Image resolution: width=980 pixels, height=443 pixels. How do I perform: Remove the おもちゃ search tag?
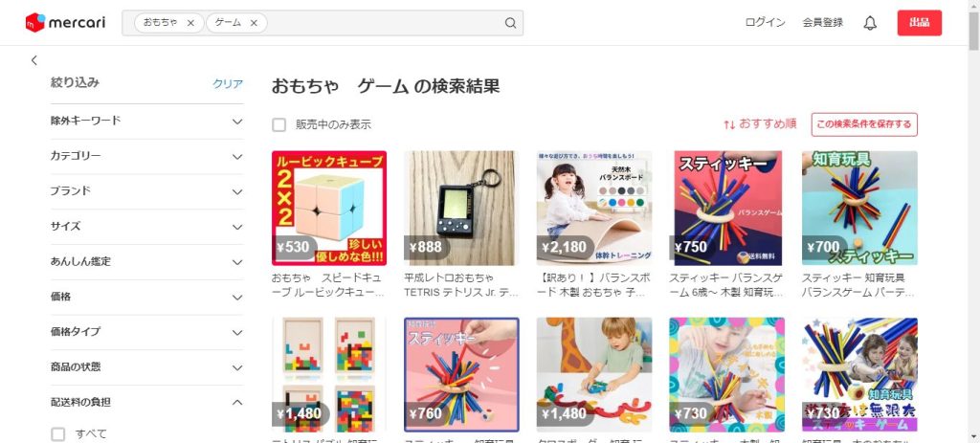190,23
